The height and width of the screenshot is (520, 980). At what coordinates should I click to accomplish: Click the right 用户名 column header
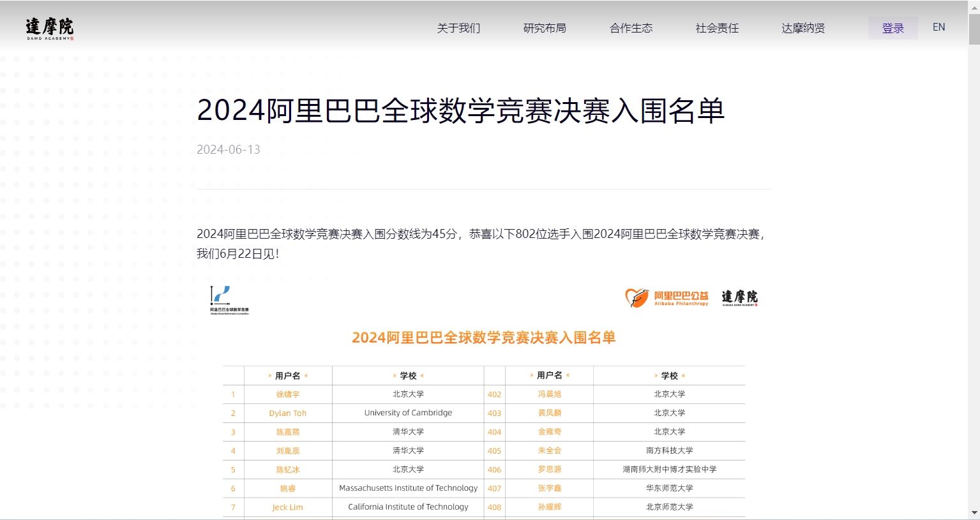549,375
